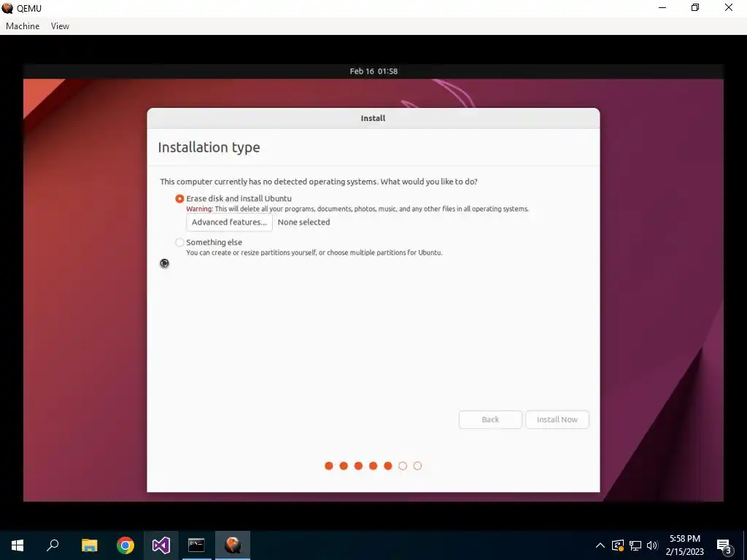The height and width of the screenshot is (560, 747).
Task: Show hidden system tray icons
Action: pyautogui.click(x=600, y=545)
